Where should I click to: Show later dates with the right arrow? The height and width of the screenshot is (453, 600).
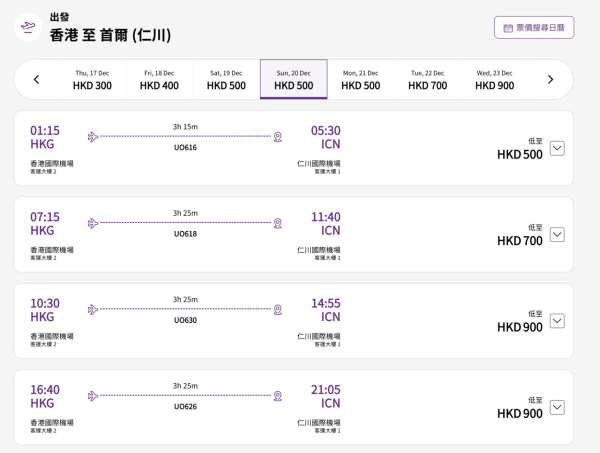pos(550,80)
